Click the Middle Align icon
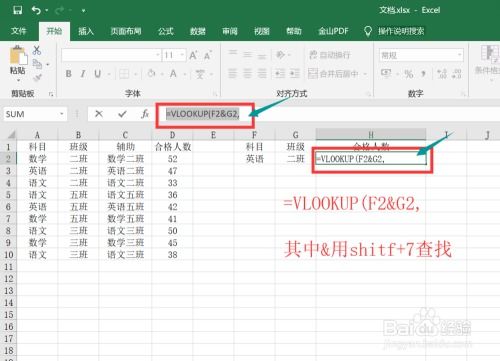The height and width of the screenshot is (361, 500). [247, 54]
